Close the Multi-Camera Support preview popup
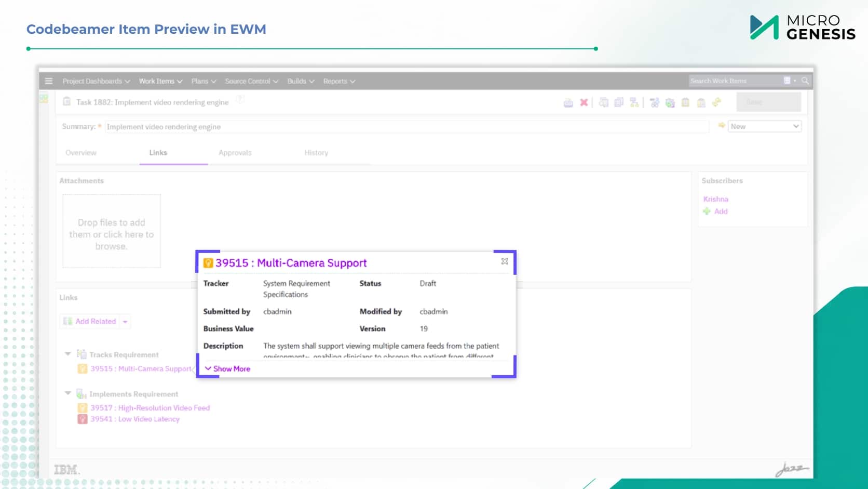The width and height of the screenshot is (868, 489). click(505, 261)
